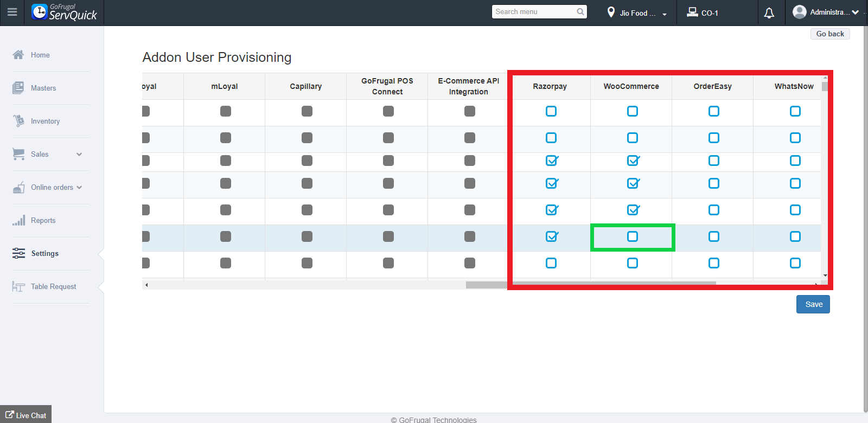Tick OrderEasy checkbox in the first row
The image size is (868, 423).
tap(714, 111)
